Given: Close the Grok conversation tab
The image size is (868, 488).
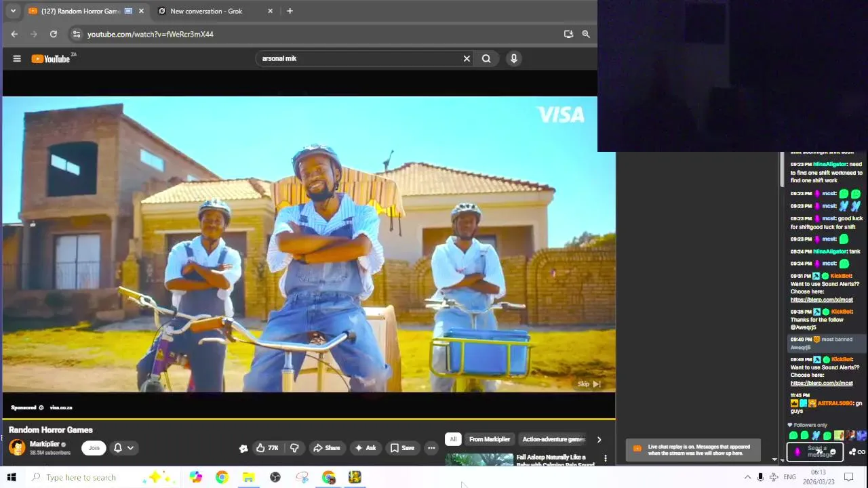Looking at the screenshot, I should [270, 11].
